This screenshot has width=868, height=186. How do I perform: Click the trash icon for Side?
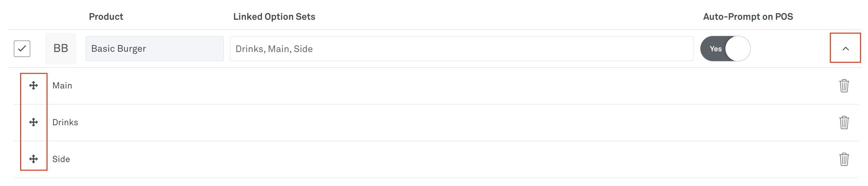(844, 159)
